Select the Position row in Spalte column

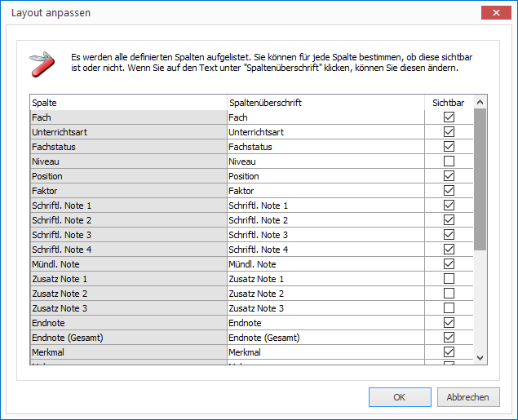129,176
